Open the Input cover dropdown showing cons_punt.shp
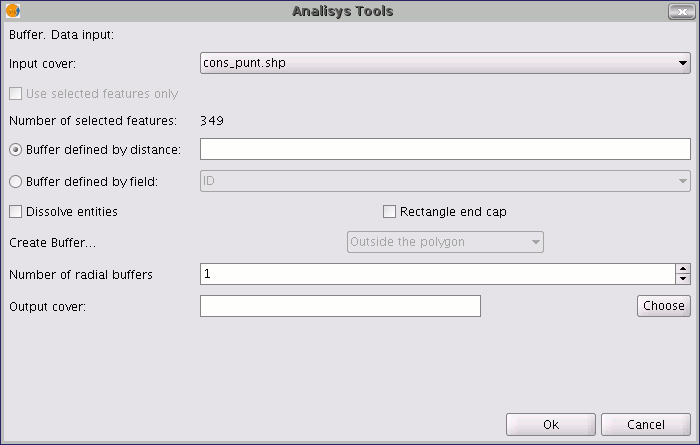 coord(445,63)
